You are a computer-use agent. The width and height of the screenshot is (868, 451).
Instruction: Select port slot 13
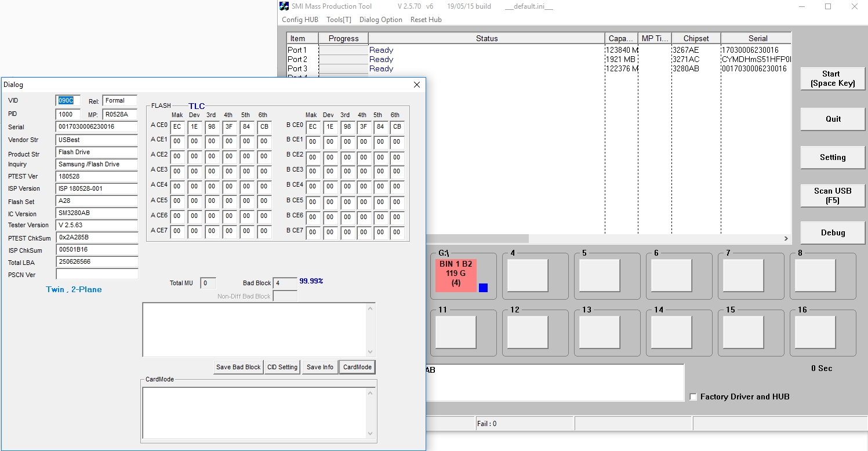[600, 332]
